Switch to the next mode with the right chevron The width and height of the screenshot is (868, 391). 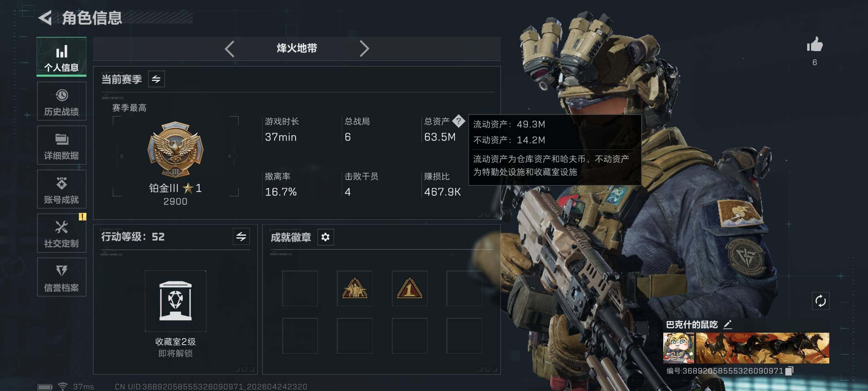(x=364, y=49)
